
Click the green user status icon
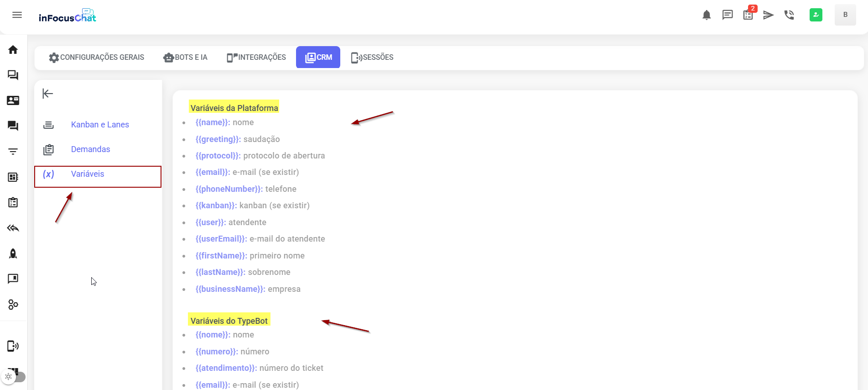[816, 15]
